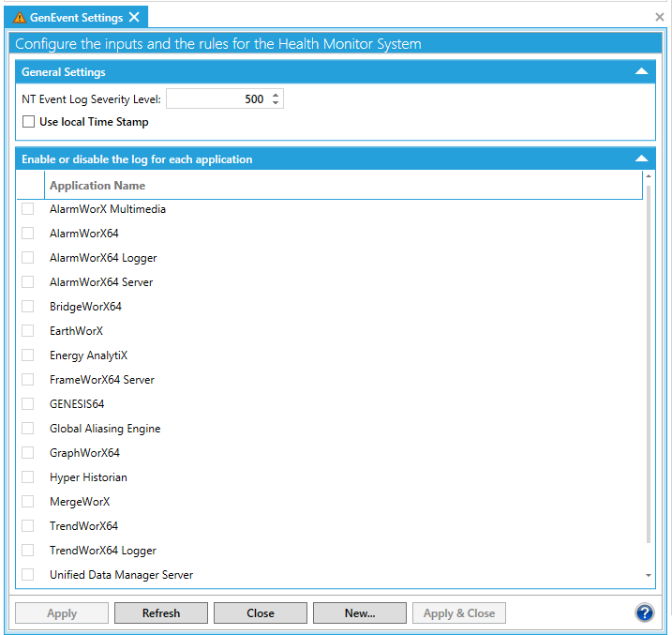Screen dimensions: 672x635
Task: Click the blue help question mark icon
Action: point(644,612)
